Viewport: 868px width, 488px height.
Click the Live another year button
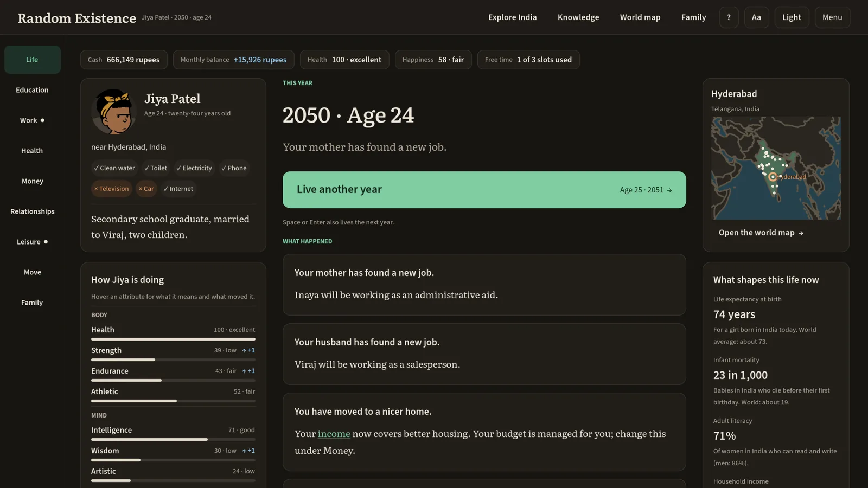[x=484, y=190]
